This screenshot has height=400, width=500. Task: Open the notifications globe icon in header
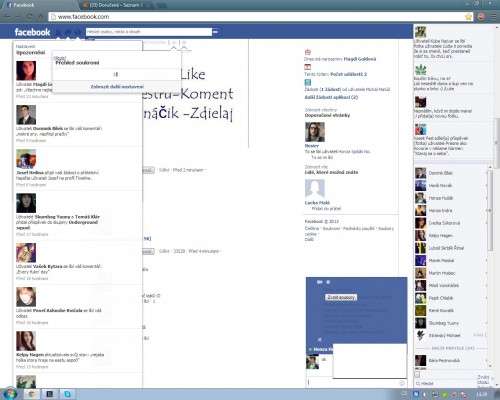78,32
